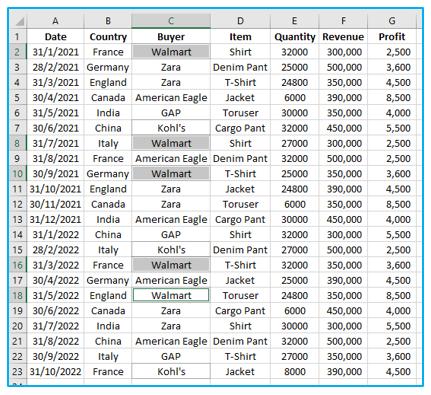This screenshot has width=431, height=395.
Task: Click T-Shirt cell in row 16
Action: tap(240, 265)
